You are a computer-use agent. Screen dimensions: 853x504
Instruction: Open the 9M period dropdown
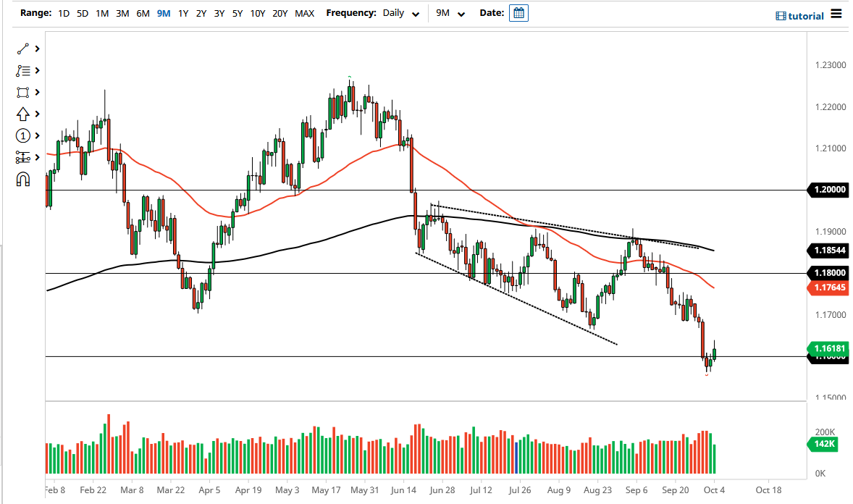click(450, 13)
